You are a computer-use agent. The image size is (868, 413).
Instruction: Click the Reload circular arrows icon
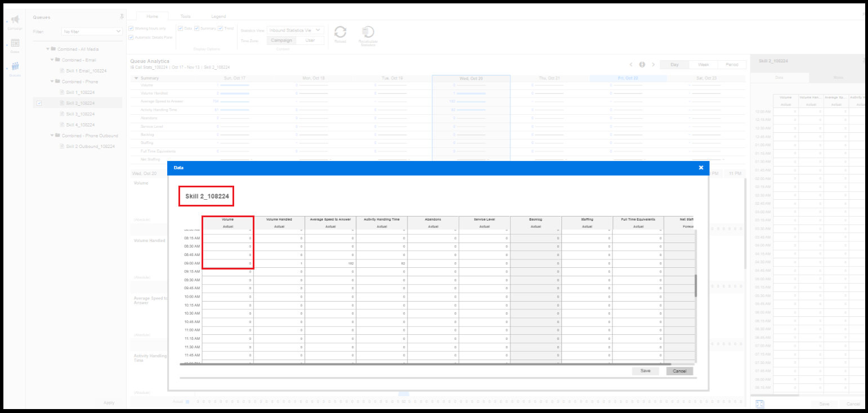click(341, 32)
